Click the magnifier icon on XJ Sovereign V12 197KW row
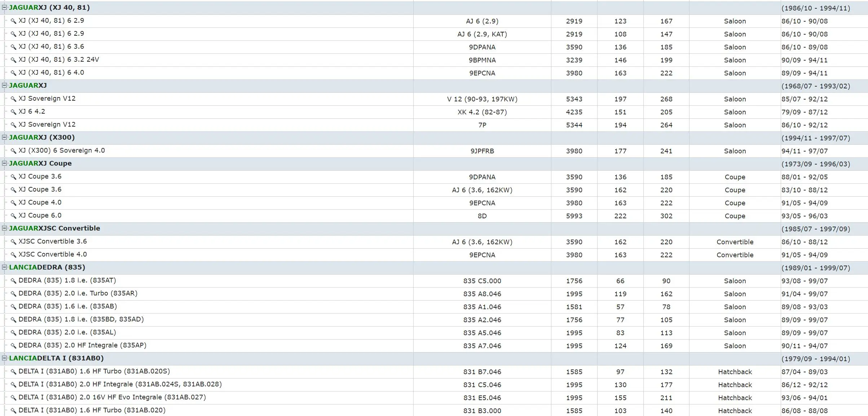 [13, 99]
